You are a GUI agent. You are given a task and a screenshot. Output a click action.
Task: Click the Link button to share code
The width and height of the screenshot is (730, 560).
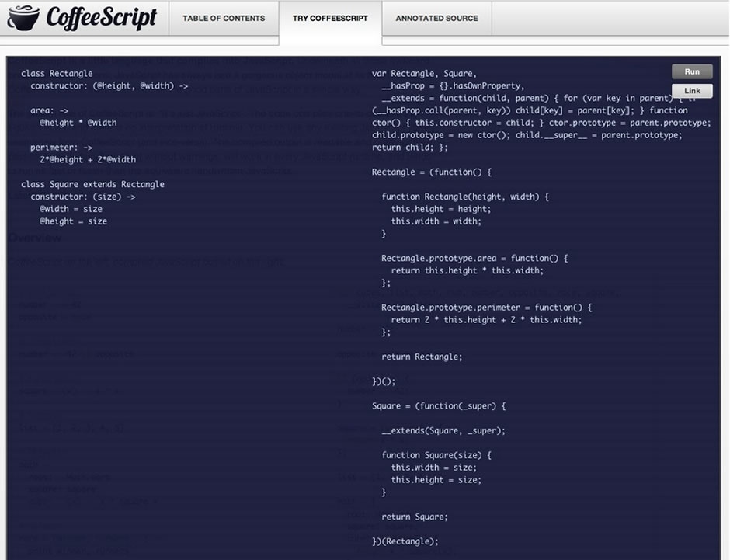[691, 90]
